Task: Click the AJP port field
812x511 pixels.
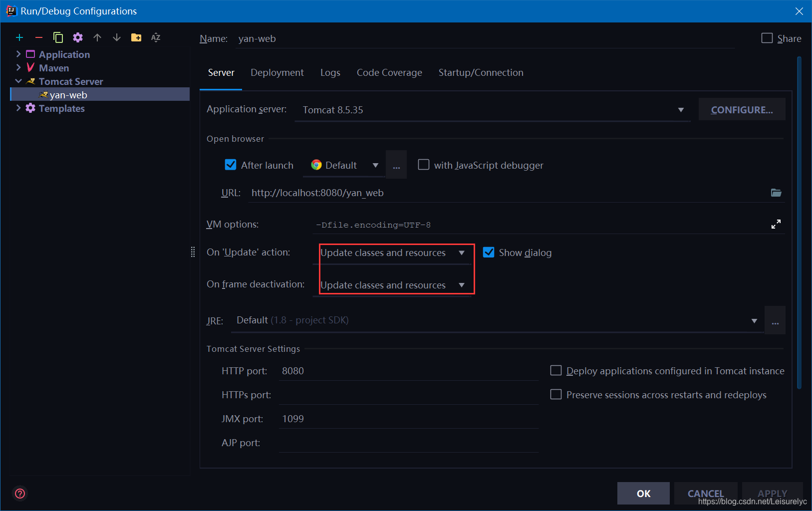Action: pyautogui.click(x=409, y=443)
